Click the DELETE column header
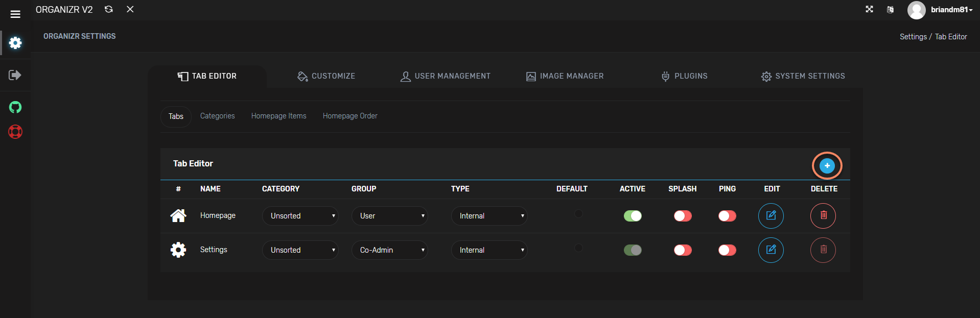 pyautogui.click(x=824, y=189)
